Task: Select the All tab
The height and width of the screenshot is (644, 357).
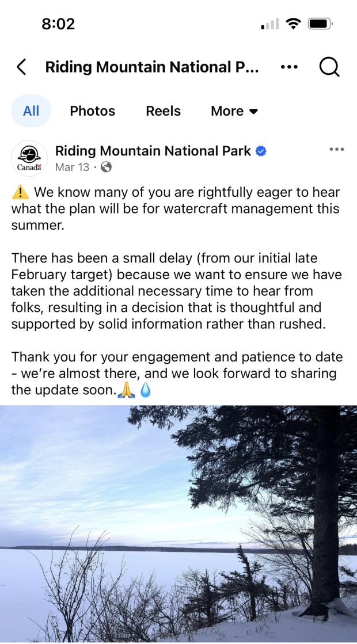Action: coord(31,111)
